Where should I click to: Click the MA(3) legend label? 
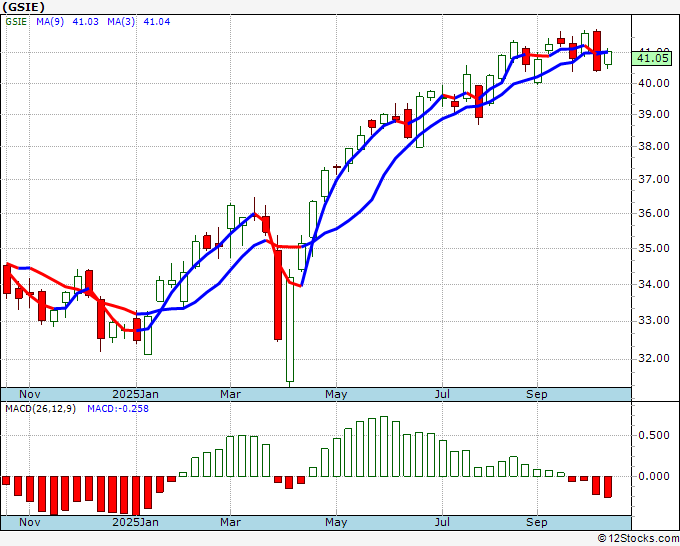[x=121, y=22]
